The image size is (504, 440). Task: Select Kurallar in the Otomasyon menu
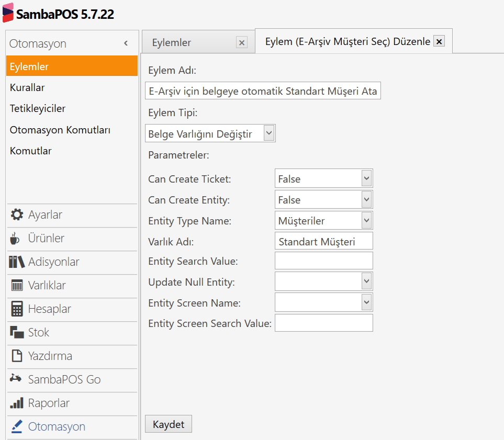pyautogui.click(x=27, y=87)
